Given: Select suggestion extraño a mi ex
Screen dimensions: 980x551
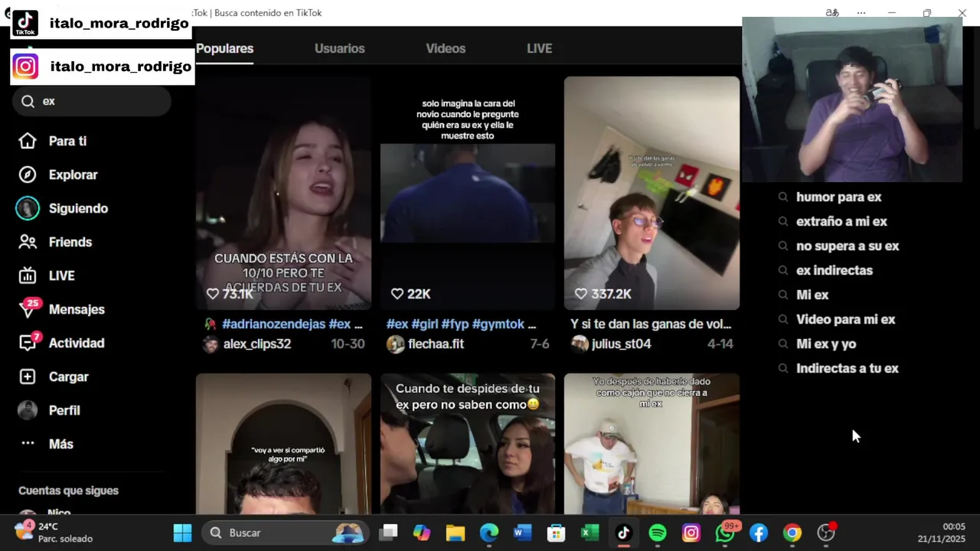Looking at the screenshot, I should [841, 221].
